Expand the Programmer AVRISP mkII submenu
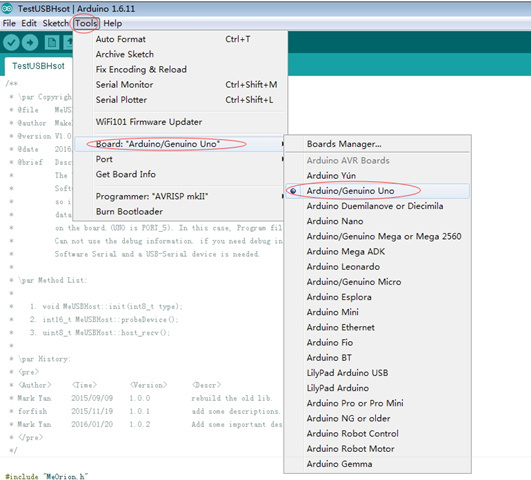Screen dimensions: 531x480 [x=179, y=196]
